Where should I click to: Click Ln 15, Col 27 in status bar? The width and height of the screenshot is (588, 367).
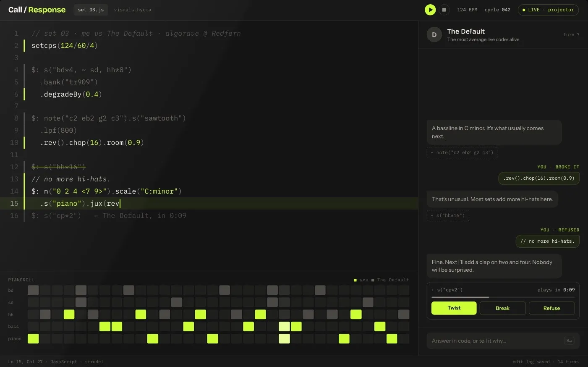(25, 362)
